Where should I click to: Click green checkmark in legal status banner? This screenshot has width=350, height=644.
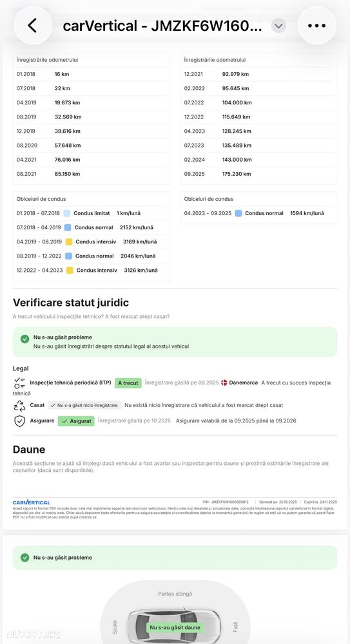coord(24,339)
